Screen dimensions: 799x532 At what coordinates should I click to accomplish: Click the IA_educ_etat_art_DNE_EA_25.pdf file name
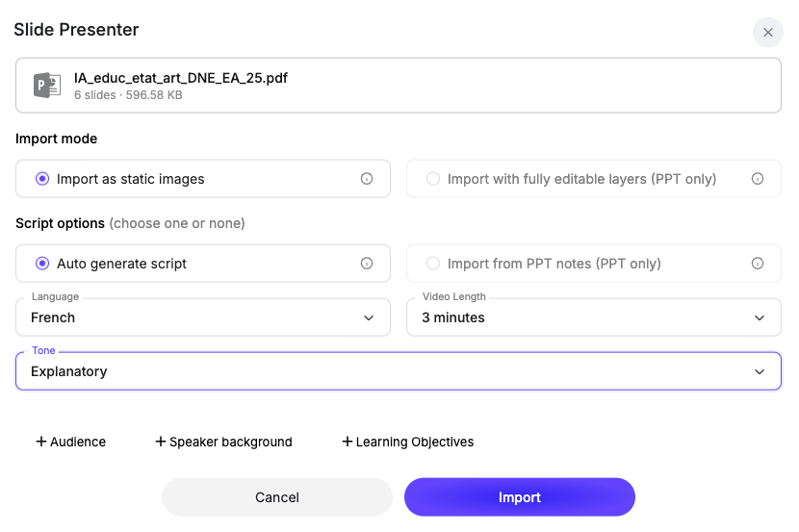181,78
